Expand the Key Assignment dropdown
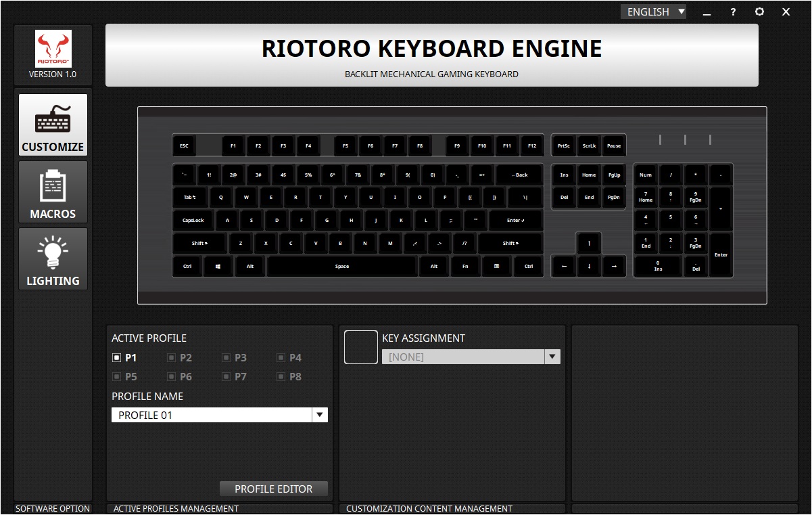This screenshot has height=515, width=812. pyautogui.click(x=552, y=357)
